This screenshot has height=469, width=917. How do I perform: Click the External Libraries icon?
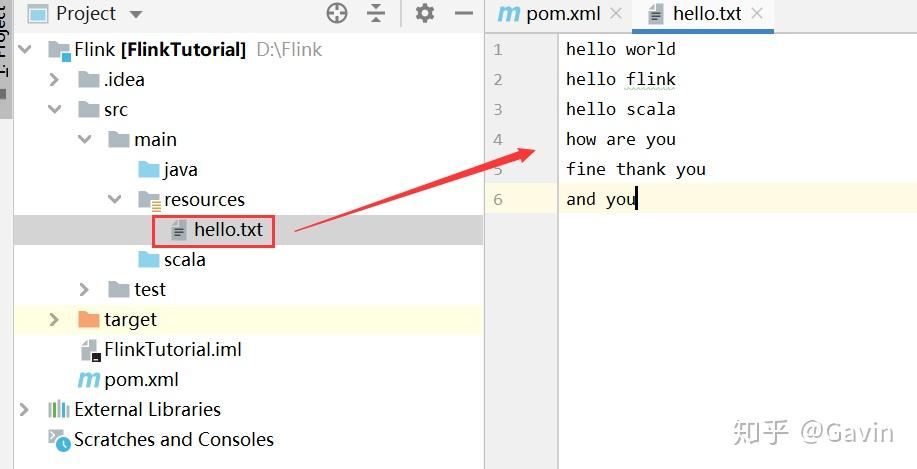pyautogui.click(x=59, y=409)
